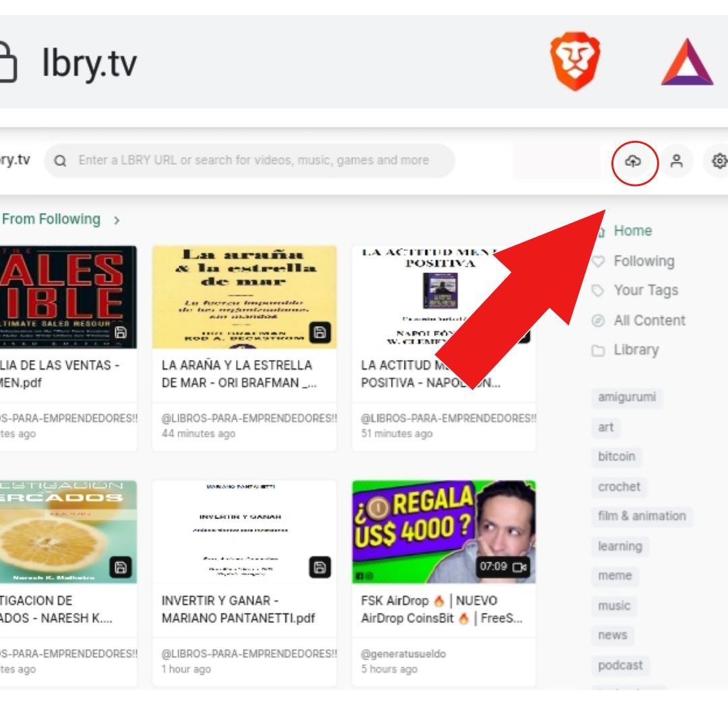Open @generatusueldo channel link
The image size is (728, 728).
(403, 654)
